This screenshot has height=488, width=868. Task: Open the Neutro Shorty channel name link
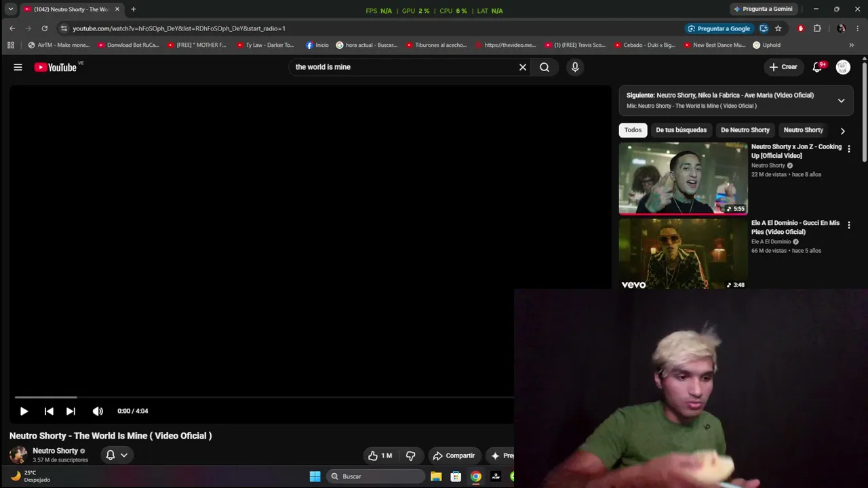[x=56, y=451]
